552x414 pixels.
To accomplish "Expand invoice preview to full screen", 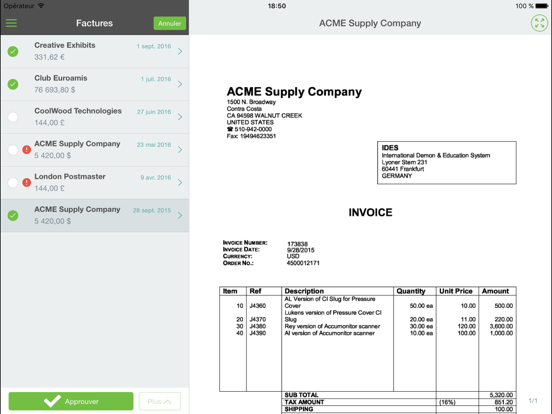I will click(539, 23).
